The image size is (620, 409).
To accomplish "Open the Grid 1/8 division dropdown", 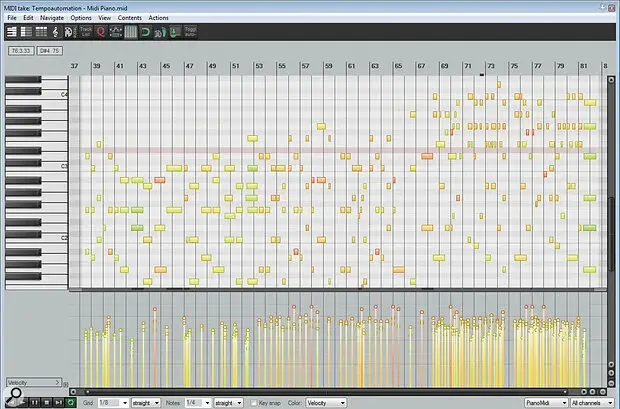I will click(x=113, y=403).
